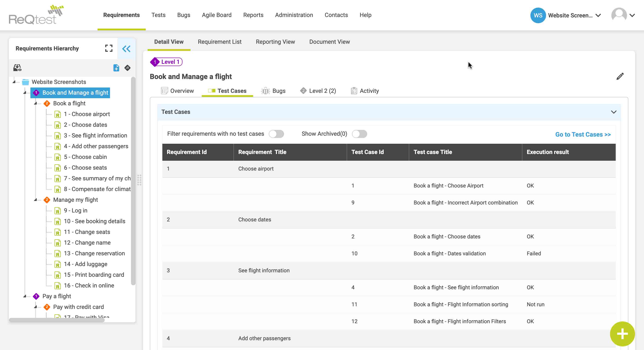Enable Filter requirements with no test cases
This screenshot has height=350, width=644.
pos(277,134)
